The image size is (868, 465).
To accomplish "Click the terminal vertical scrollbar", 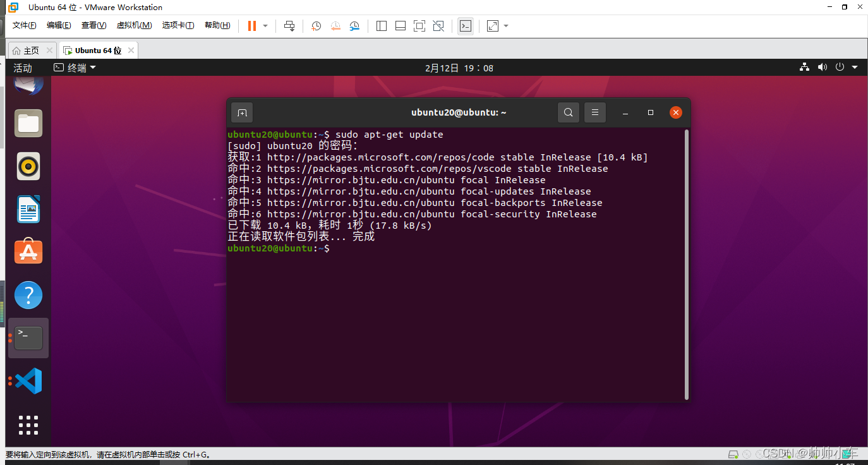I will pos(687,264).
